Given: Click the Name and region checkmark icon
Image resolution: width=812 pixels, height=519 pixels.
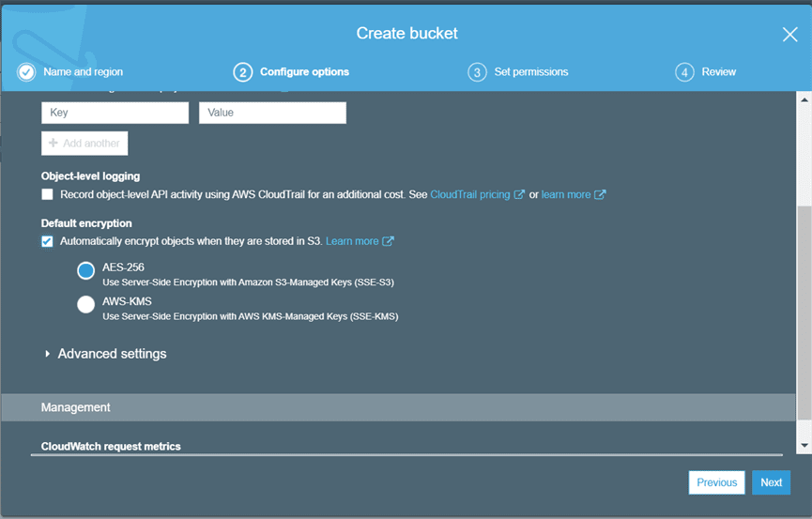Looking at the screenshot, I should (26, 72).
